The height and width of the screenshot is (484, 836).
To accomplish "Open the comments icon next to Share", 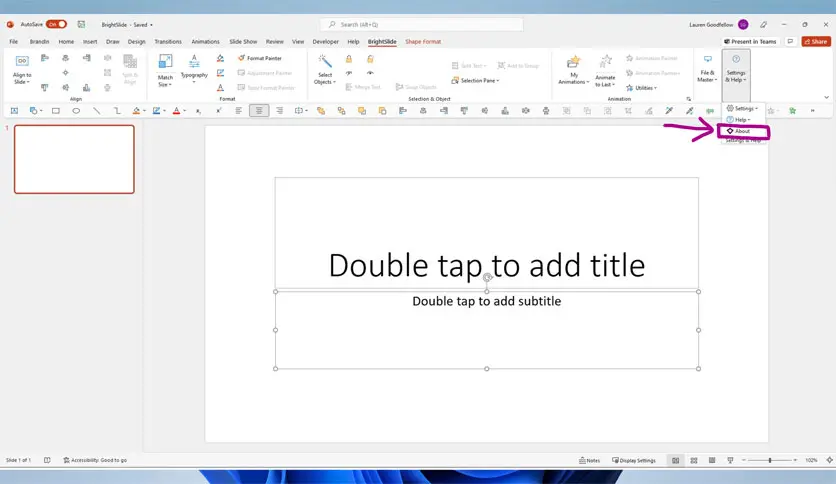I will pos(790,42).
